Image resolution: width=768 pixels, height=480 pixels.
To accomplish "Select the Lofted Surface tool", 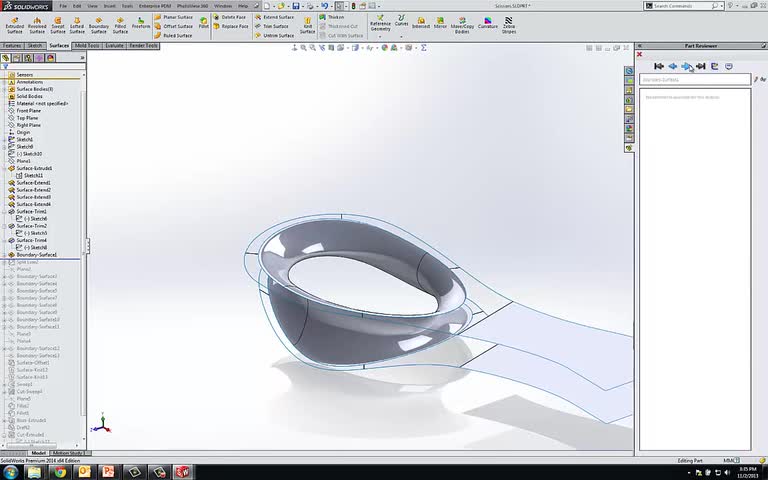I will tap(77, 24).
